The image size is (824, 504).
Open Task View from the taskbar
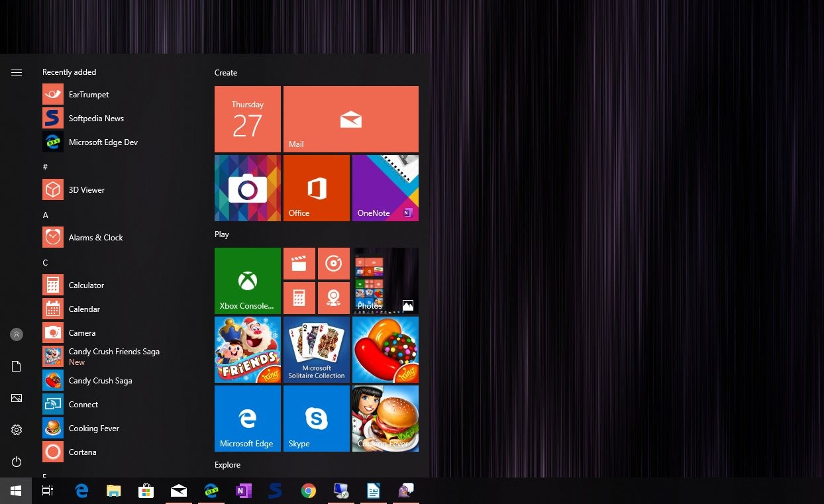click(x=48, y=491)
